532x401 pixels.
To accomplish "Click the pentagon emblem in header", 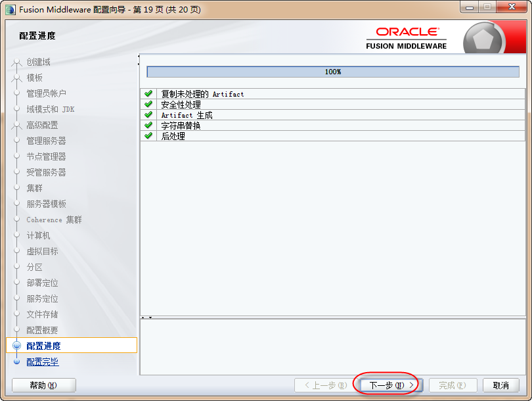I will (483, 39).
